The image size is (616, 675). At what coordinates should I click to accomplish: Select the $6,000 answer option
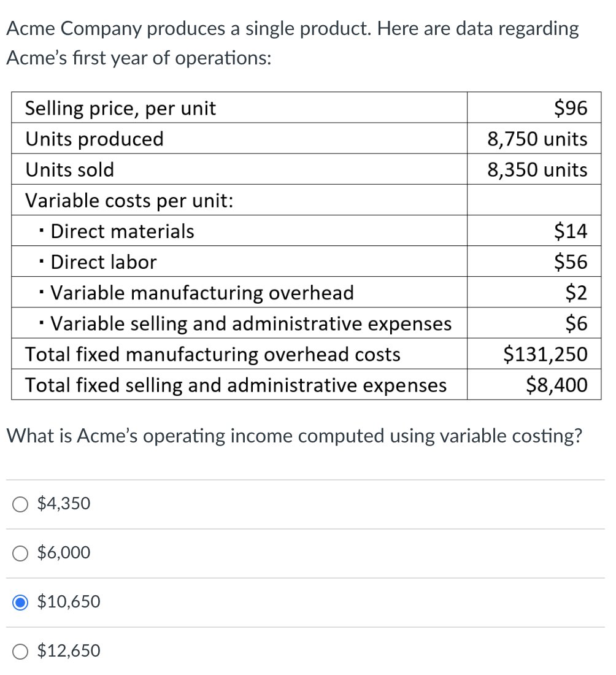click(20, 553)
